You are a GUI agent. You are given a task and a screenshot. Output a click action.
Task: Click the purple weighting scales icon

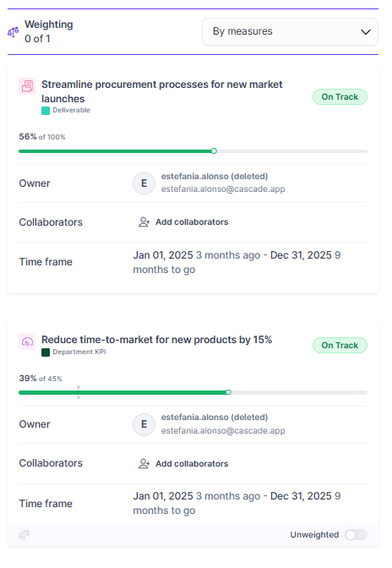(14, 32)
